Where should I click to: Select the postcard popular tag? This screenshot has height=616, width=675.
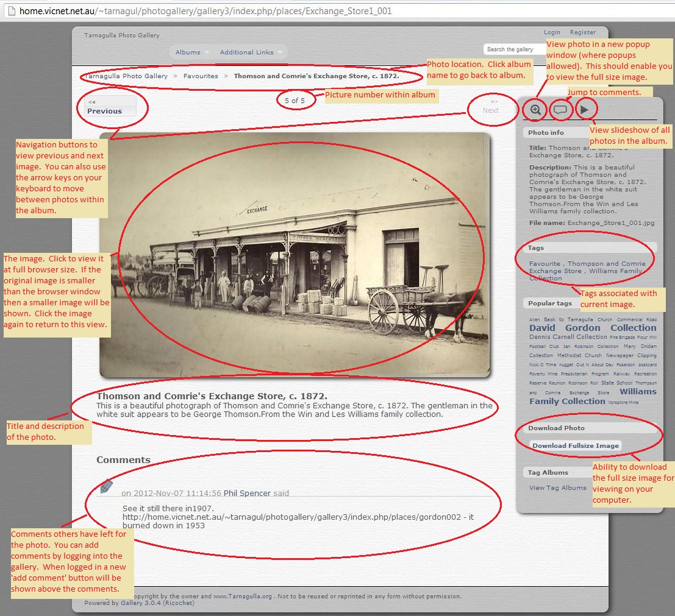[648, 365]
